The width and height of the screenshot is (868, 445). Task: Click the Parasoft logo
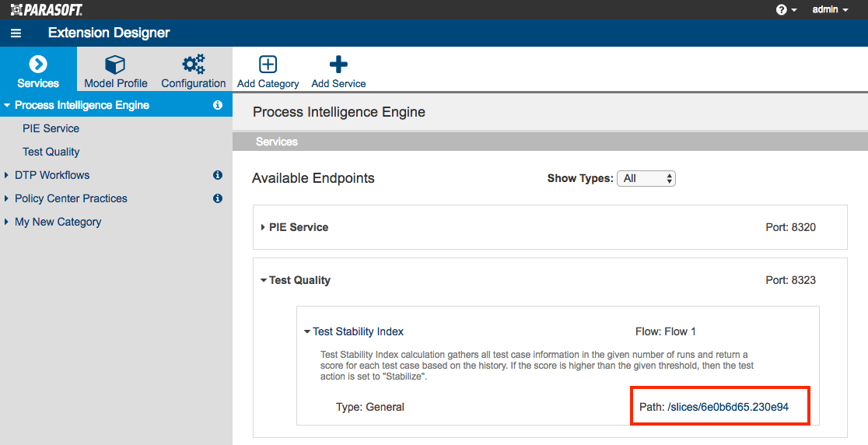click(x=47, y=9)
